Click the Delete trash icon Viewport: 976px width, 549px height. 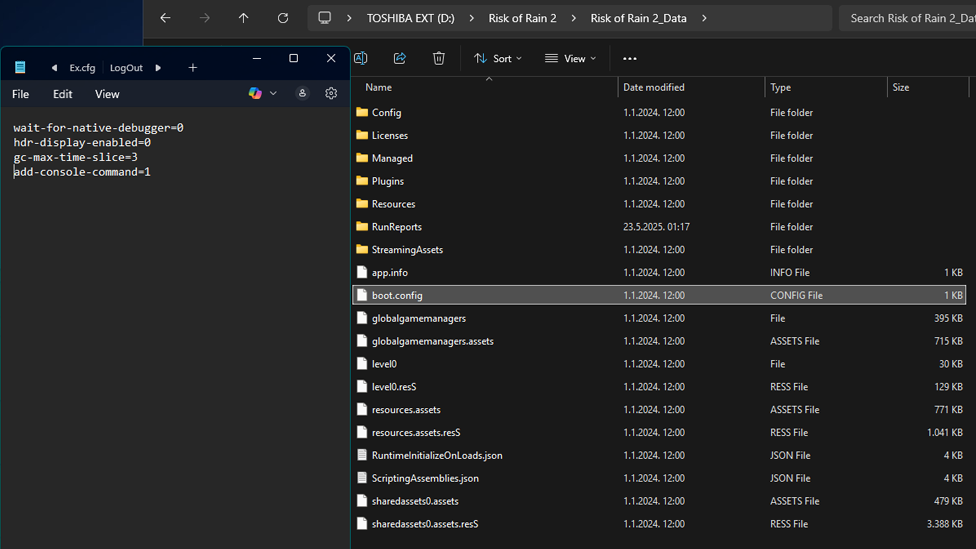tap(439, 59)
